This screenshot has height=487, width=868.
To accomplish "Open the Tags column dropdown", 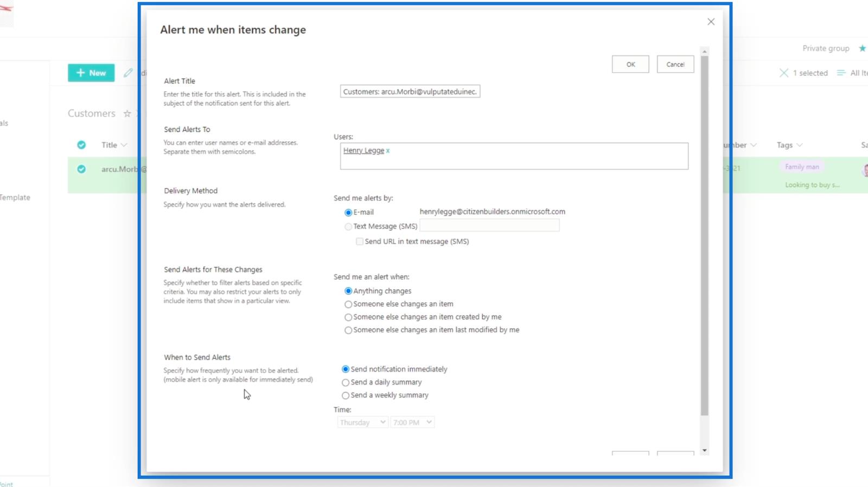I will point(789,145).
